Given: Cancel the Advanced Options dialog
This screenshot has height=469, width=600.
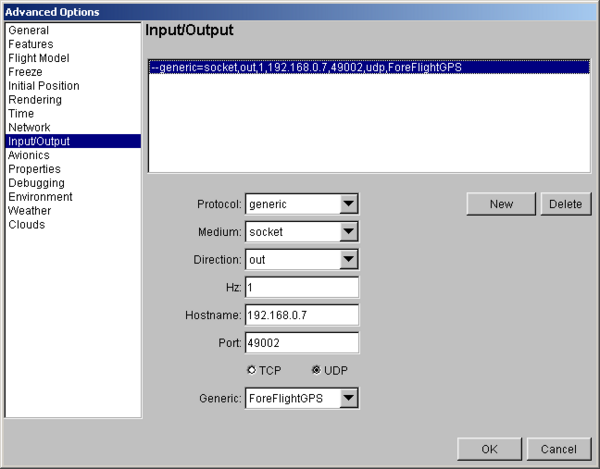Looking at the screenshot, I should coord(552,449).
